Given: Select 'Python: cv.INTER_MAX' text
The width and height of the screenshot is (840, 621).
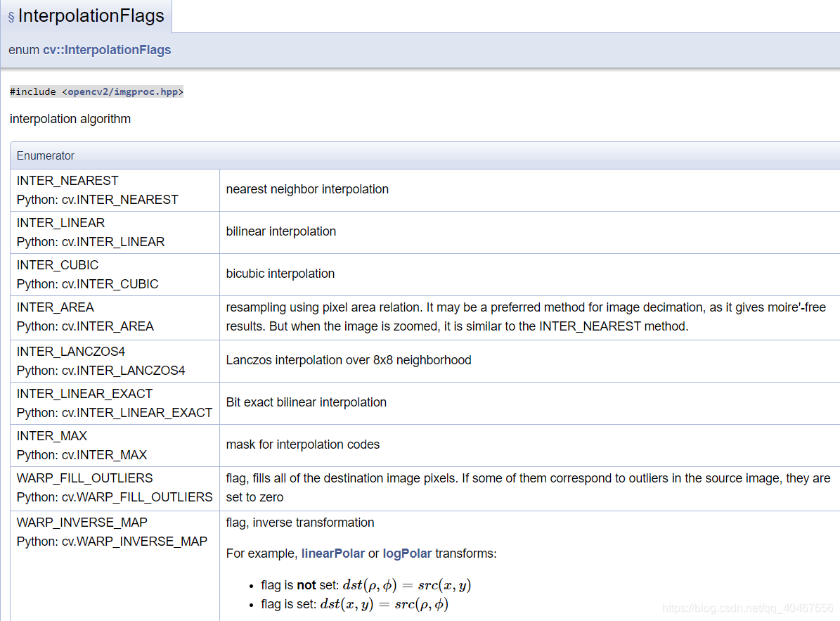Looking at the screenshot, I should click(82, 455).
